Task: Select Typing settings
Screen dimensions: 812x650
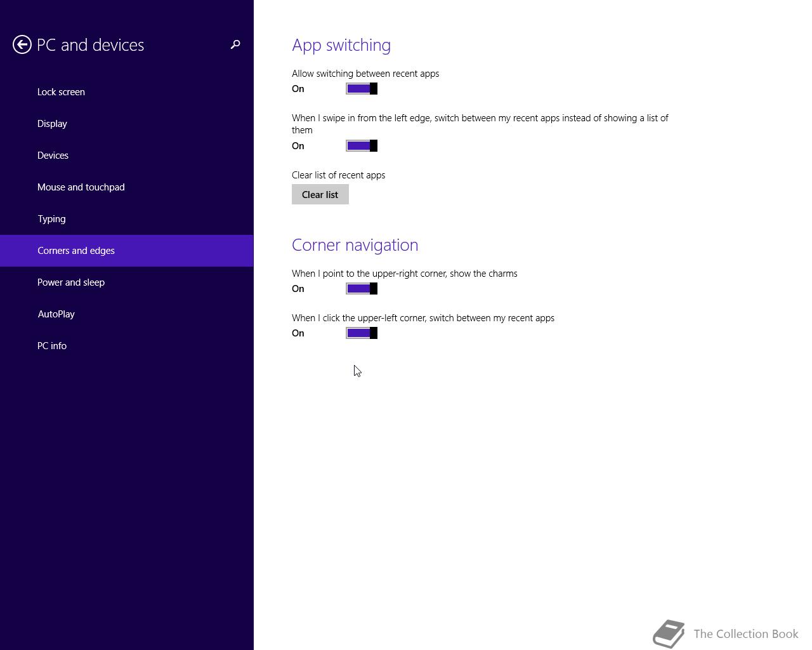Action: click(x=127, y=219)
